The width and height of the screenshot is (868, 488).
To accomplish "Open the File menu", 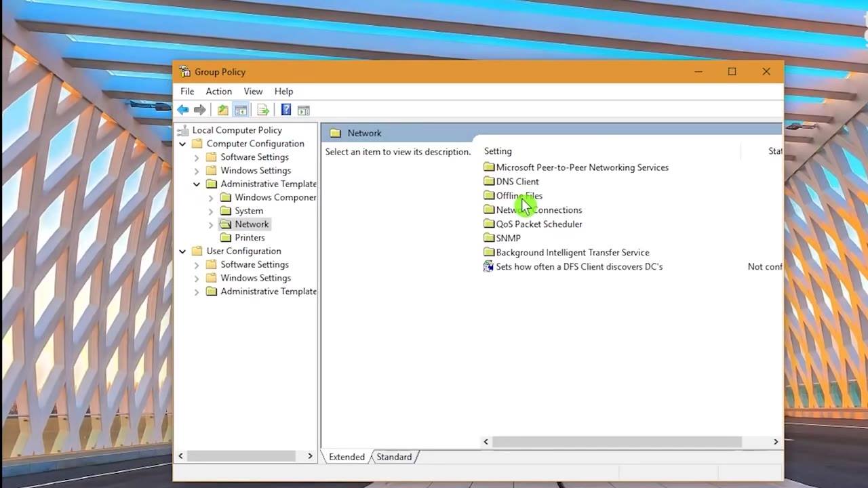I will tap(187, 91).
